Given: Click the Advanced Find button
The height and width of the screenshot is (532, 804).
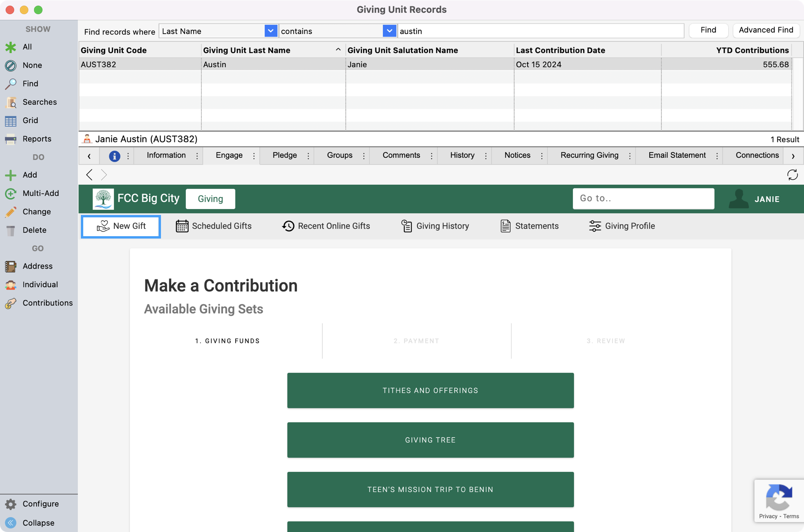Looking at the screenshot, I should pyautogui.click(x=766, y=30).
